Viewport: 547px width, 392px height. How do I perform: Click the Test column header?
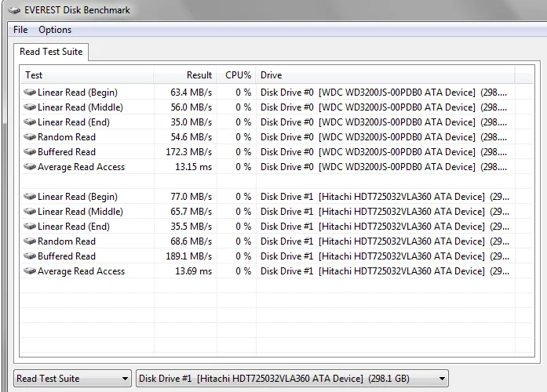click(x=87, y=75)
